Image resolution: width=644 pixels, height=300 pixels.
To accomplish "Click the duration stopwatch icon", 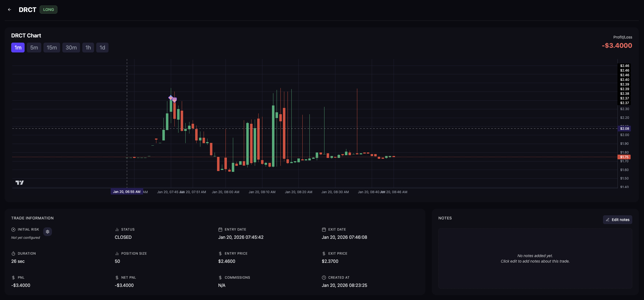I will 13,254.
